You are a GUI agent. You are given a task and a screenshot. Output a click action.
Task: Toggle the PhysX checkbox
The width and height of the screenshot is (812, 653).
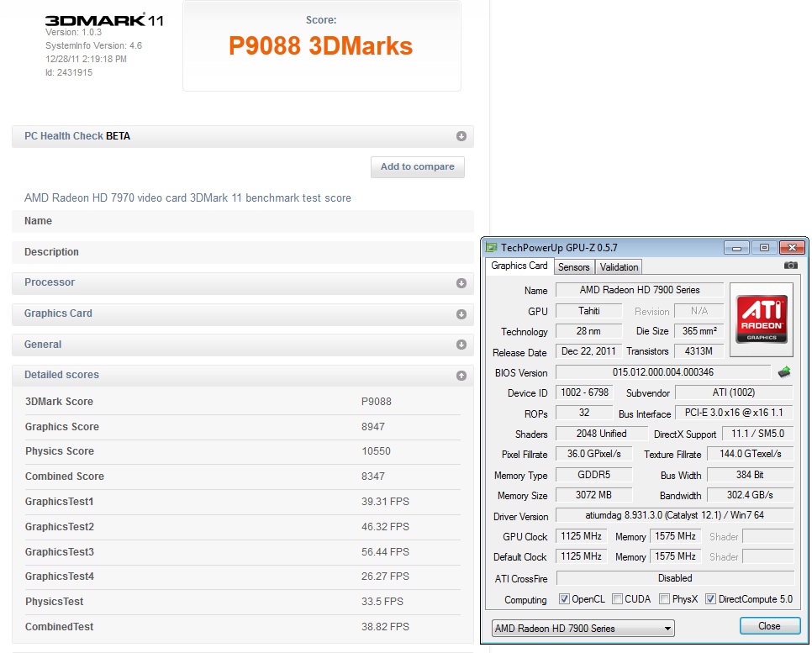point(664,598)
